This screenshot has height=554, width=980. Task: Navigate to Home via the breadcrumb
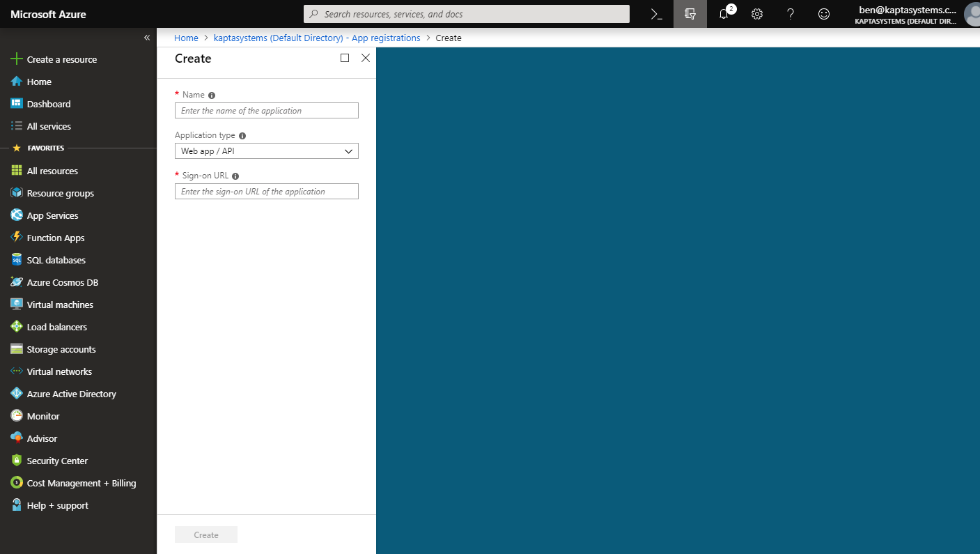[186, 38]
